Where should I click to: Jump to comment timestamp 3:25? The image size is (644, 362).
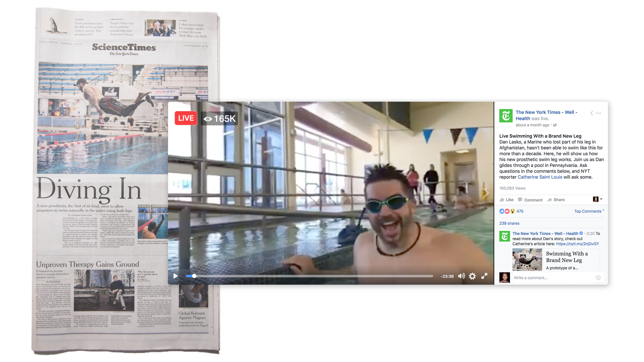tap(590, 234)
